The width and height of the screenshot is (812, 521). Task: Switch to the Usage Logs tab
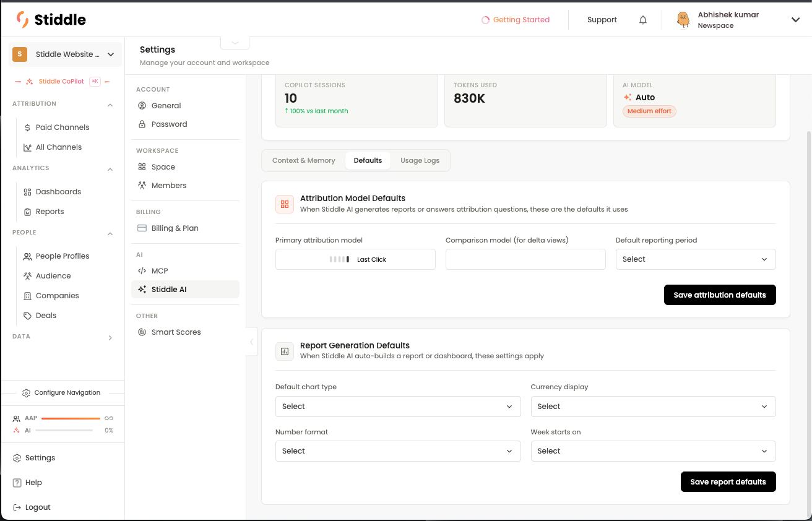point(420,160)
